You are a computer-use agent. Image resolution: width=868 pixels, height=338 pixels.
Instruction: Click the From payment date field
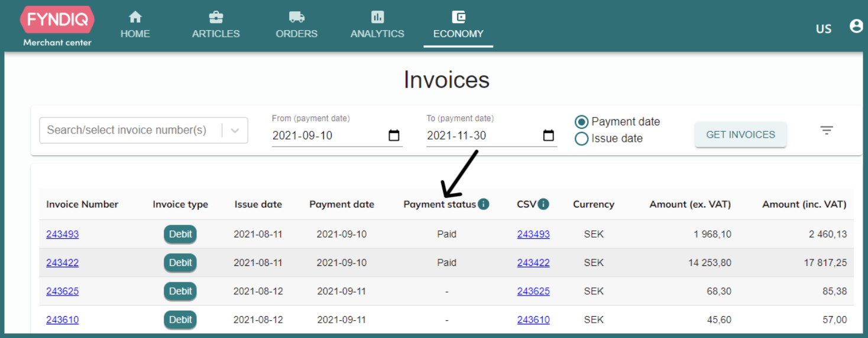(337, 135)
